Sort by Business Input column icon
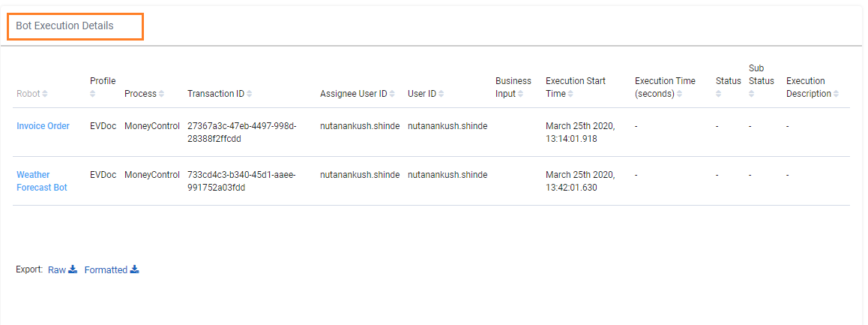Viewport: 868px width, 325px height. pos(521,95)
